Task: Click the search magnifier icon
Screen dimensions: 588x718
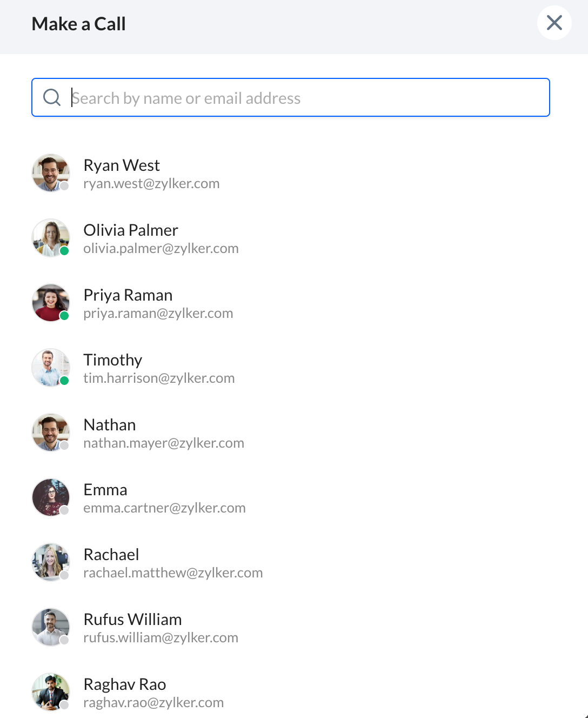Action: coord(52,97)
